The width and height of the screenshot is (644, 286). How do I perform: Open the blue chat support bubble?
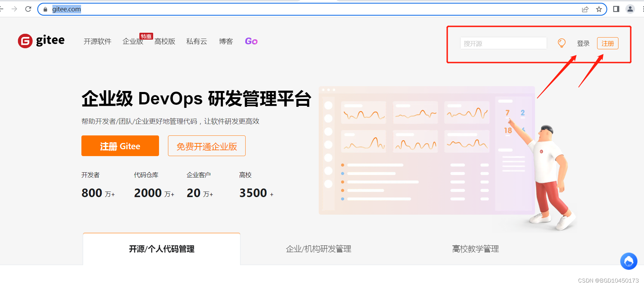click(x=628, y=261)
